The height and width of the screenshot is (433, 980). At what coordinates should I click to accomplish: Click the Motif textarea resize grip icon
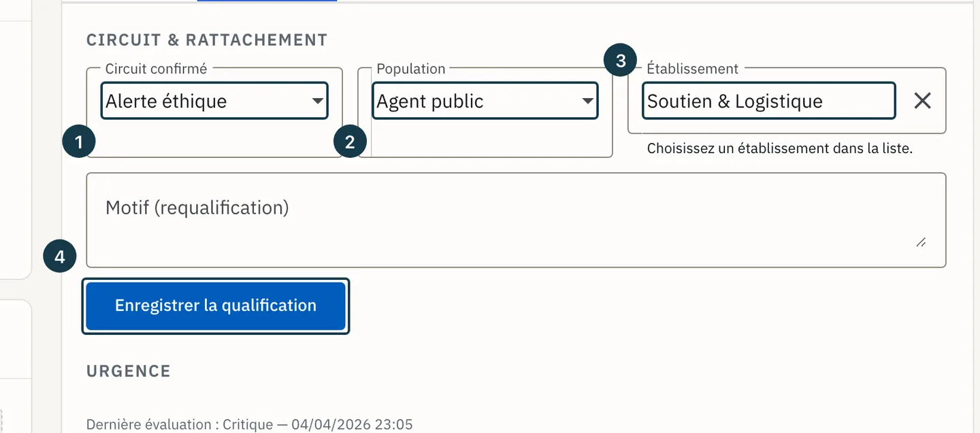[921, 242]
